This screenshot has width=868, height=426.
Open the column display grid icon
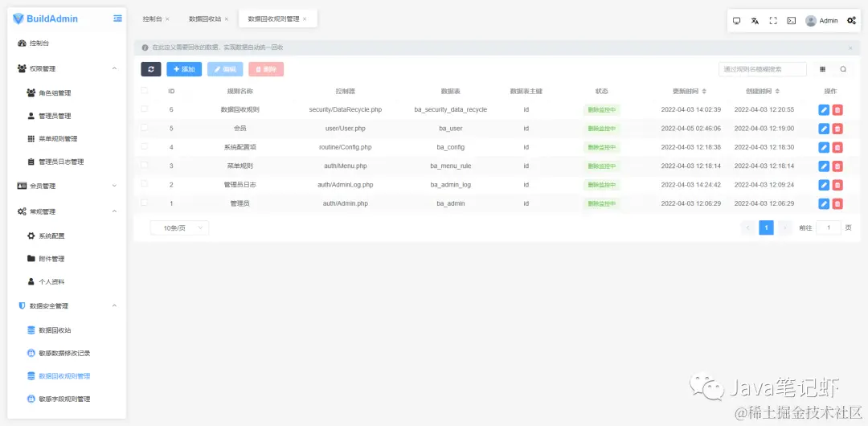point(823,69)
